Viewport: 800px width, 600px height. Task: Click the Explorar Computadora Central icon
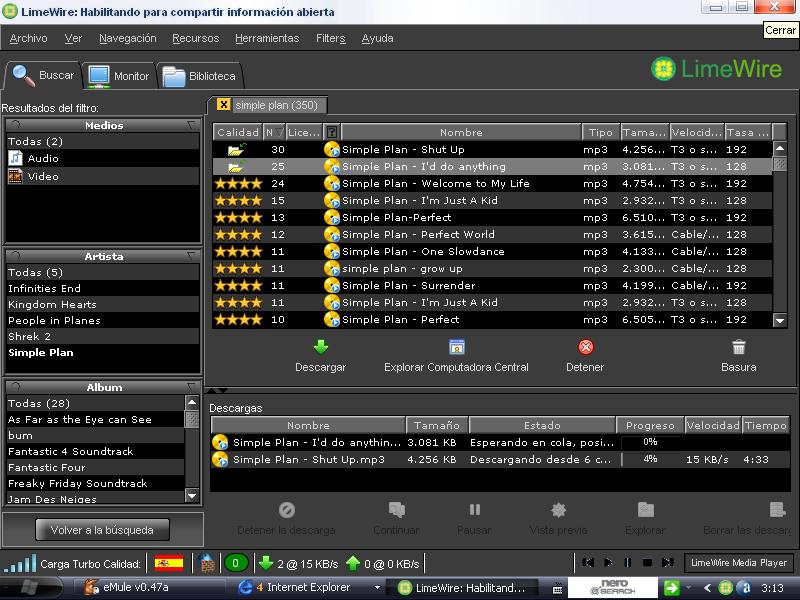(457, 347)
